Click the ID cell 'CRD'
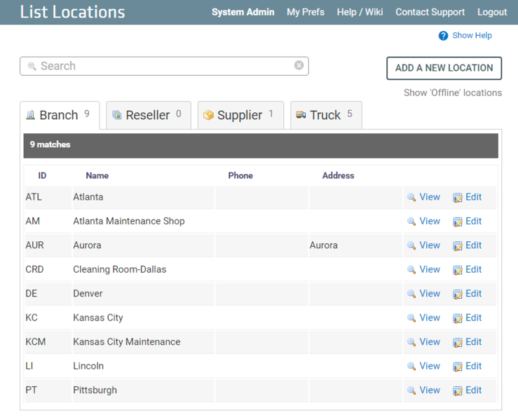This screenshot has width=518, height=420. [34, 269]
